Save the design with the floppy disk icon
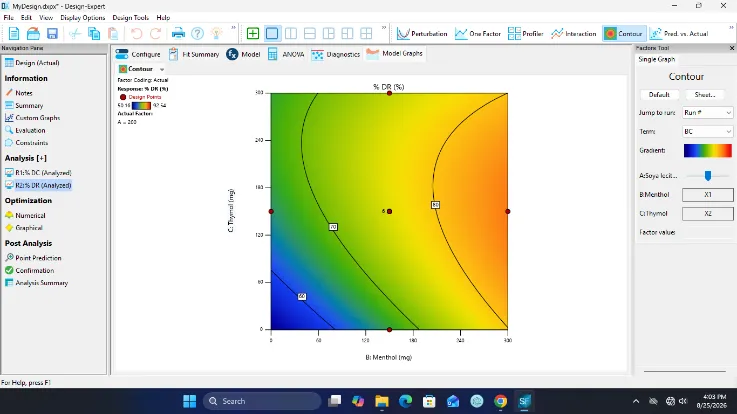The height and width of the screenshot is (414, 737). 52,33
